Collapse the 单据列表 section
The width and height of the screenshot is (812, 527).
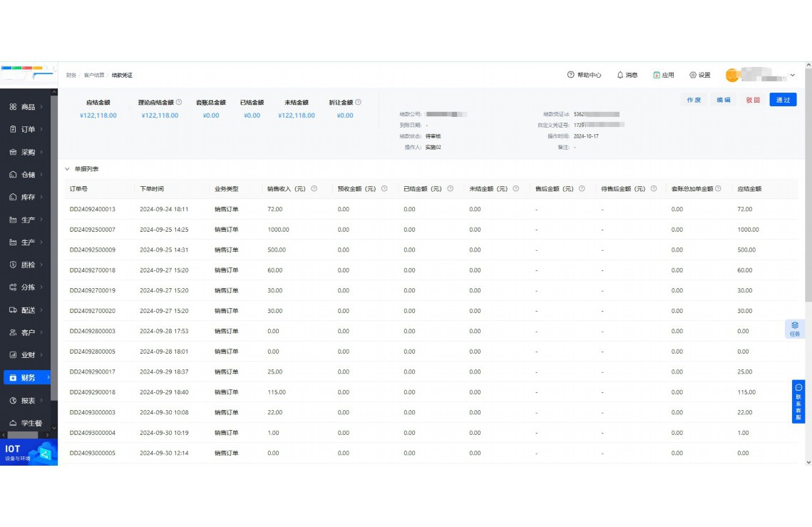point(68,169)
